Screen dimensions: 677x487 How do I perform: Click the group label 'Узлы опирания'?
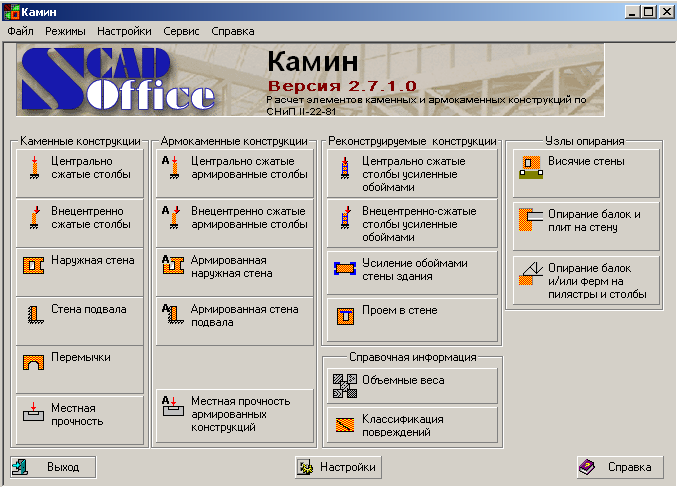584,141
